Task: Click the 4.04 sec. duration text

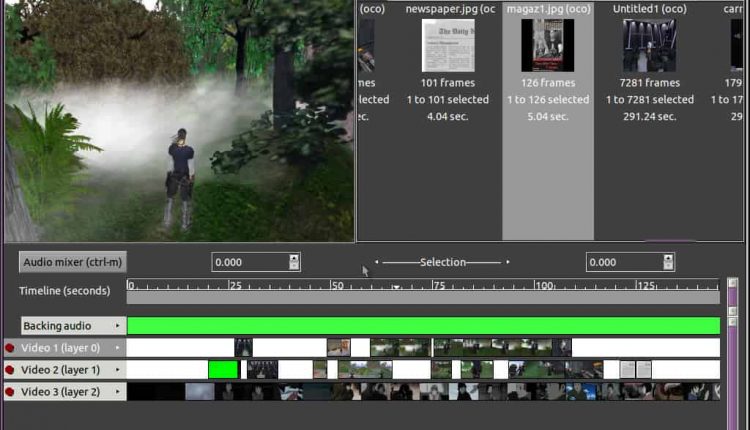Action: click(448, 116)
